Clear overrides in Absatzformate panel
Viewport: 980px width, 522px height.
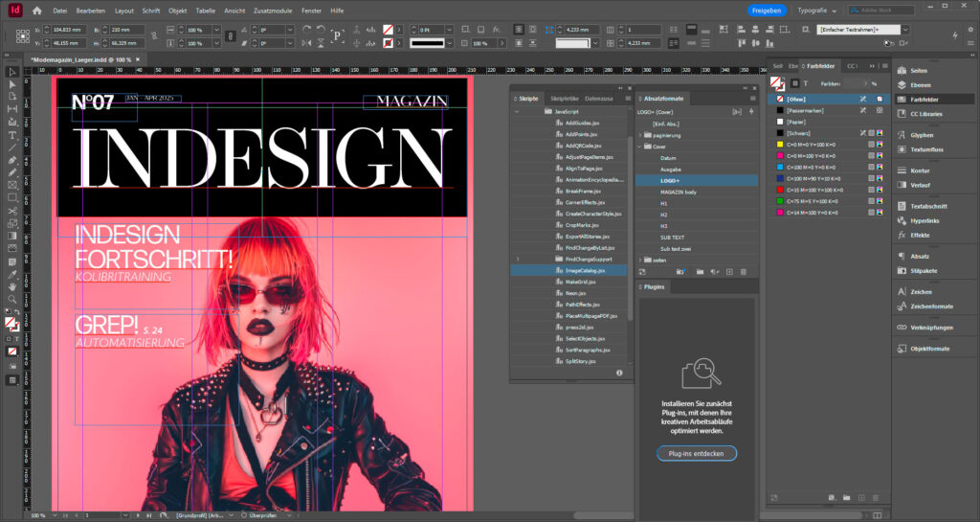pos(714,272)
